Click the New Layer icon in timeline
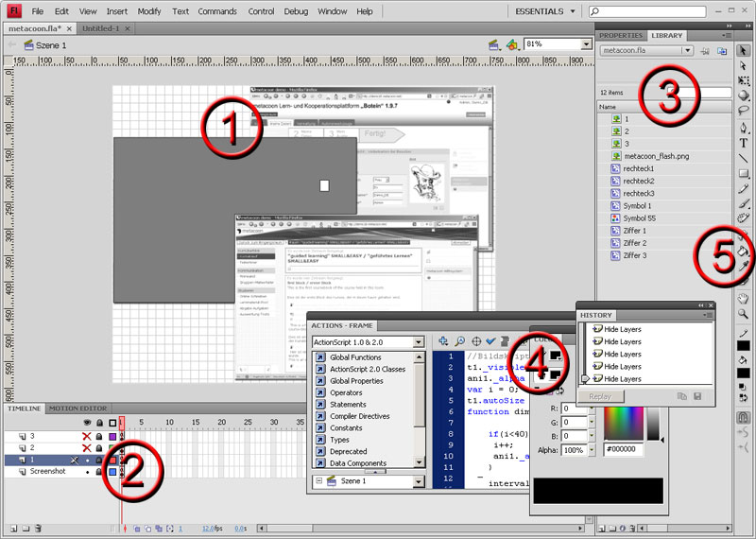Image resolution: width=756 pixels, height=539 pixels. 11,529
